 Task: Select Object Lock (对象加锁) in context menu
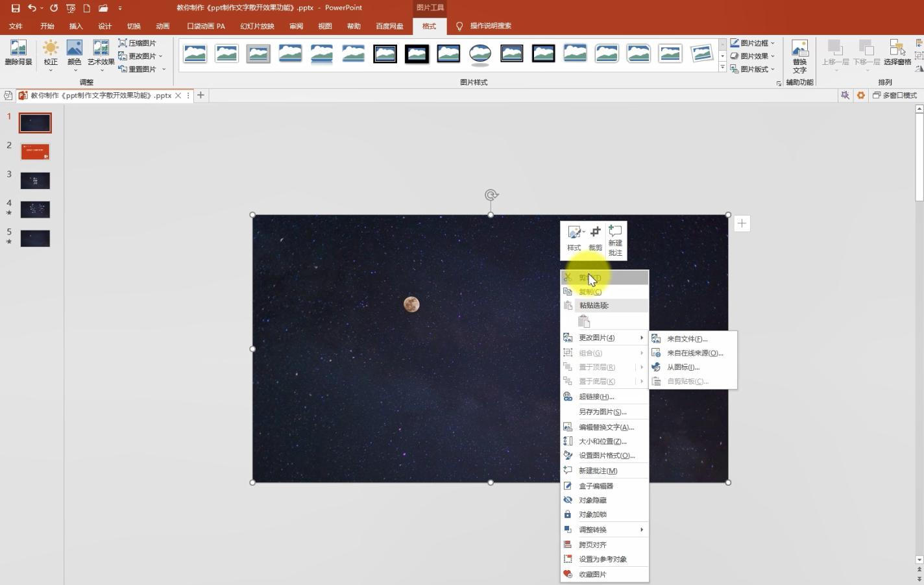coord(592,514)
